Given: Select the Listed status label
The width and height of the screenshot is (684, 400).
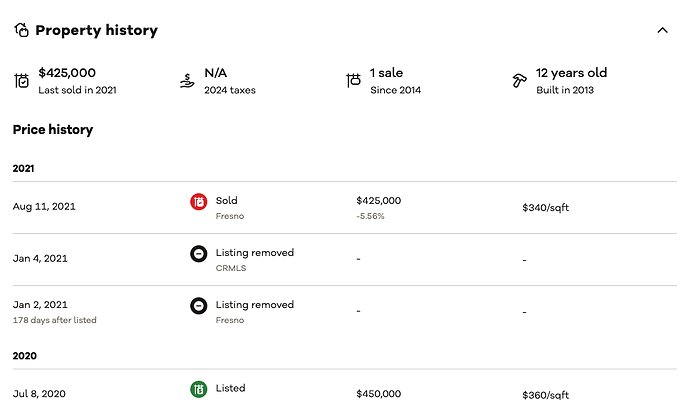Looking at the screenshot, I should tap(230, 388).
